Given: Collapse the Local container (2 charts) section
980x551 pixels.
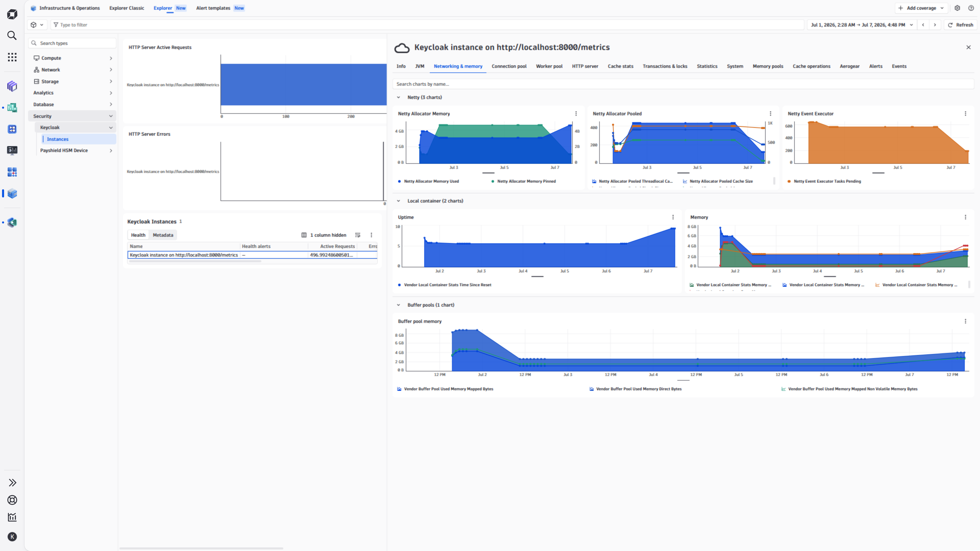Looking at the screenshot, I should click(x=398, y=201).
